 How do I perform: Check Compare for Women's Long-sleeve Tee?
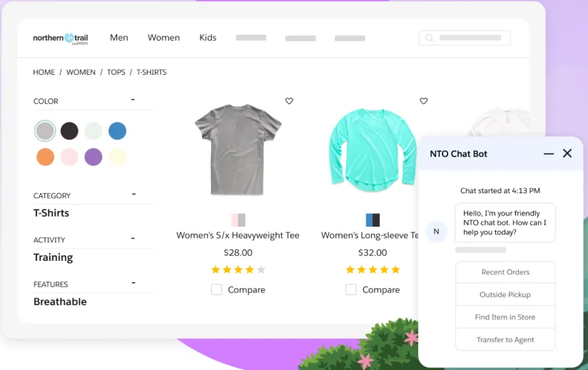click(351, 289)
